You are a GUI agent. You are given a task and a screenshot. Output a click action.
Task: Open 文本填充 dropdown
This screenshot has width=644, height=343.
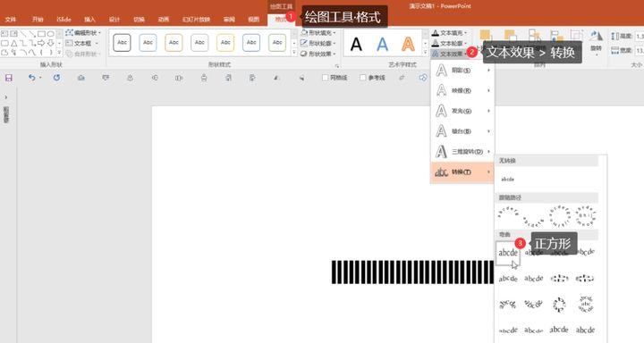449,32
